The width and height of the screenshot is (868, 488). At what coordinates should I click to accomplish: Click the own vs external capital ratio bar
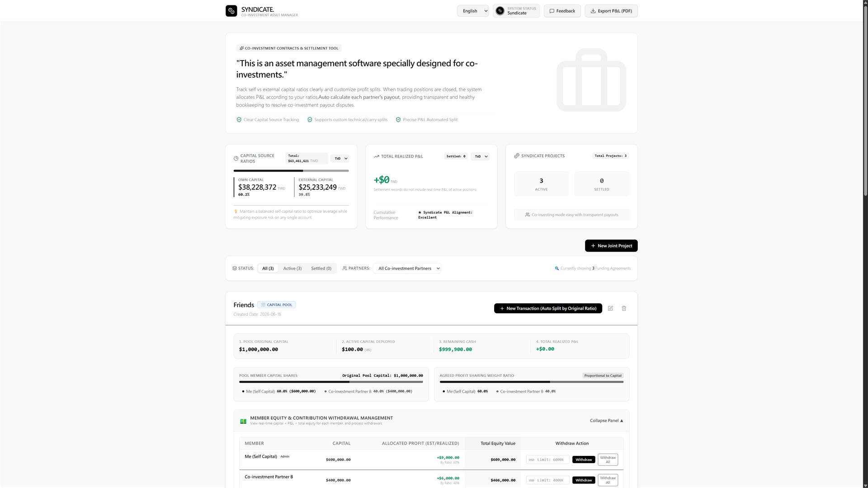[291, 171]
